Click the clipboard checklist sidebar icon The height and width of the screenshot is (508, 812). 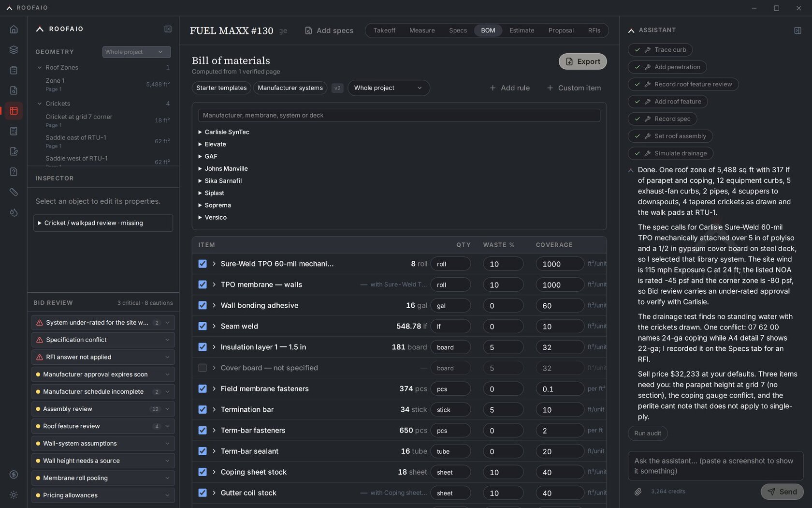[x=14, y=70]
